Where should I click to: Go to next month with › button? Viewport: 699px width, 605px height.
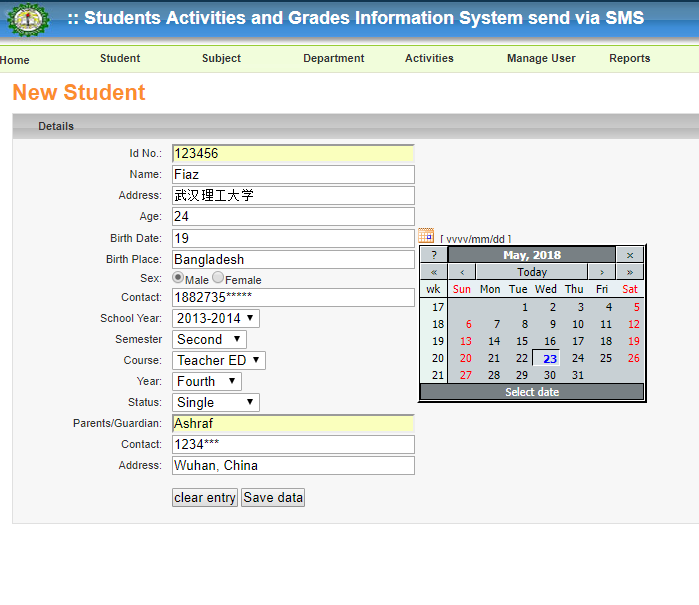click(602, 272)
